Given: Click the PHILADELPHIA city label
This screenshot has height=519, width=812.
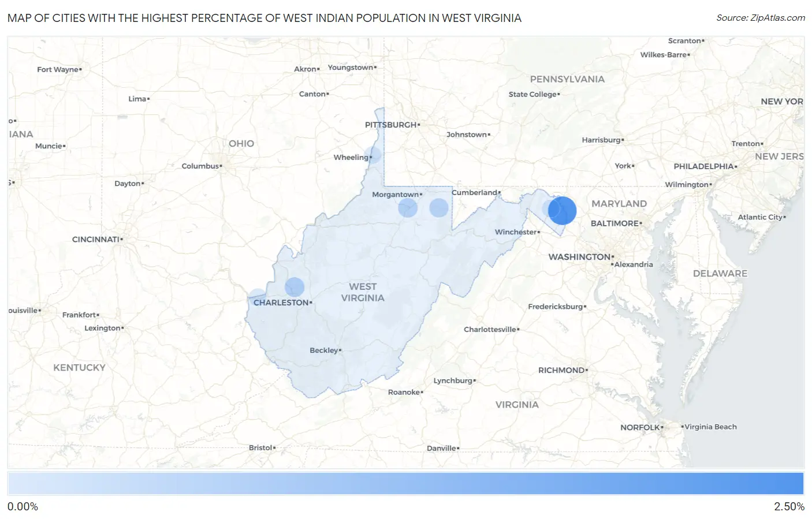Looking at the screenshot, I should tap(703, 166).
